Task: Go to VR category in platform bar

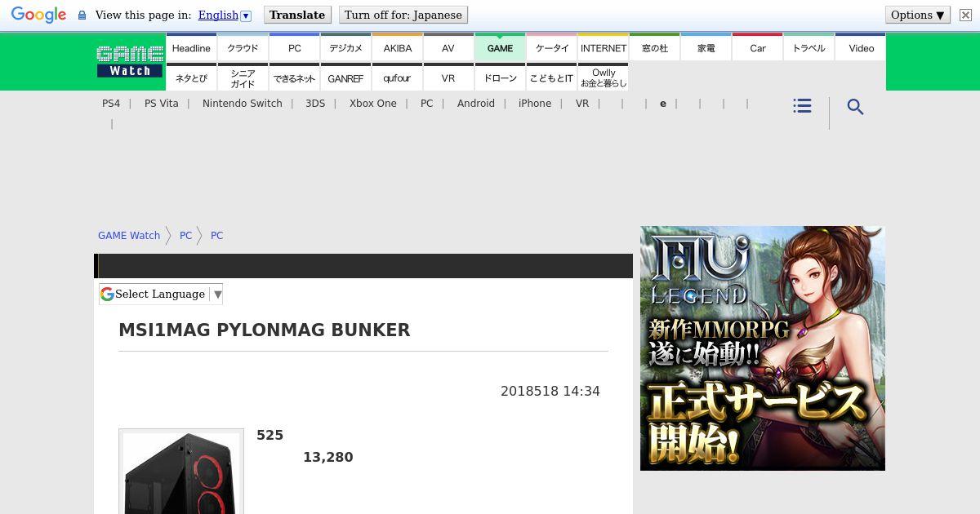Action: tap(582, 104)
